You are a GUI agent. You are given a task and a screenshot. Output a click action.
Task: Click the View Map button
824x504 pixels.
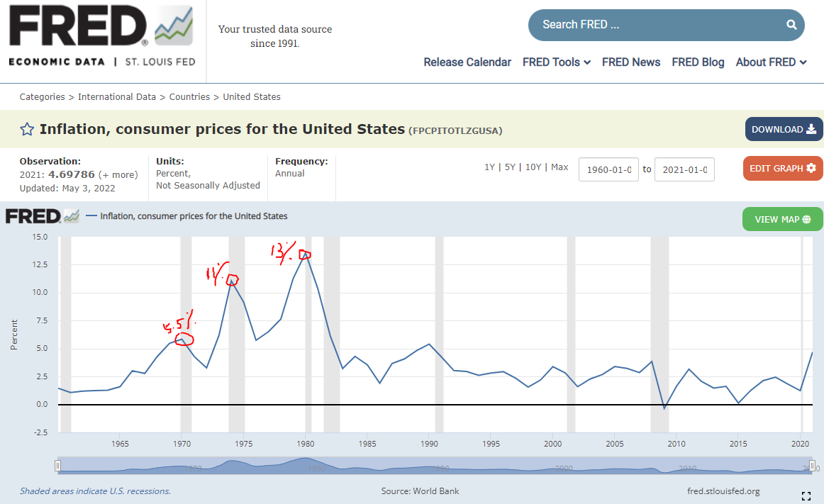coord(782,219)
